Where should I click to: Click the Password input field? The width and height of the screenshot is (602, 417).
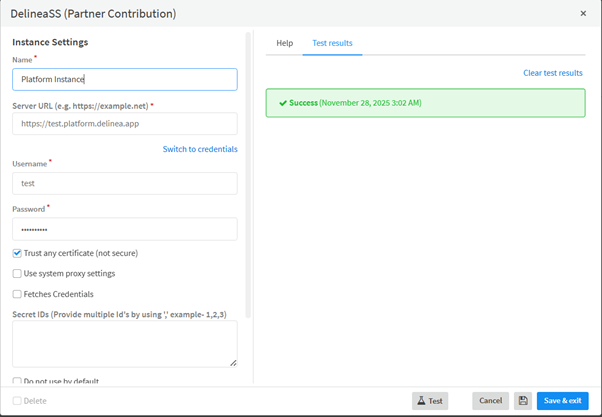coord(125,229)
